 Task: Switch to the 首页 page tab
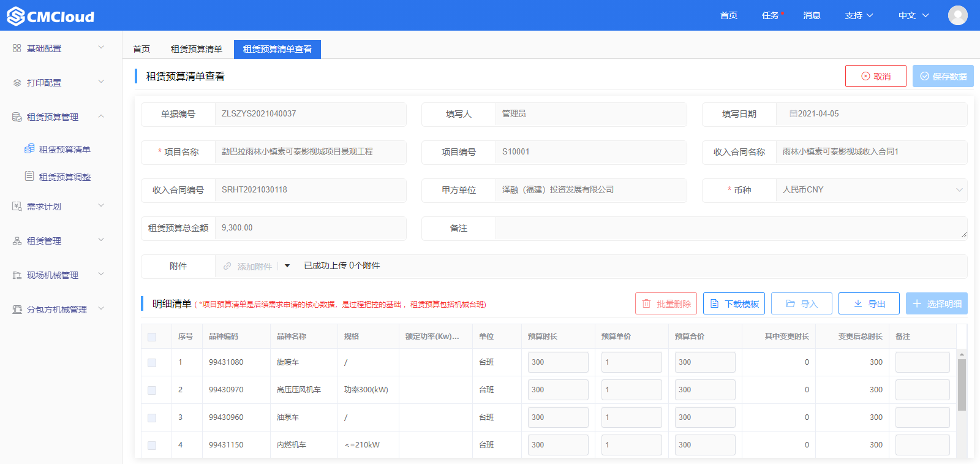pos(141,49)
